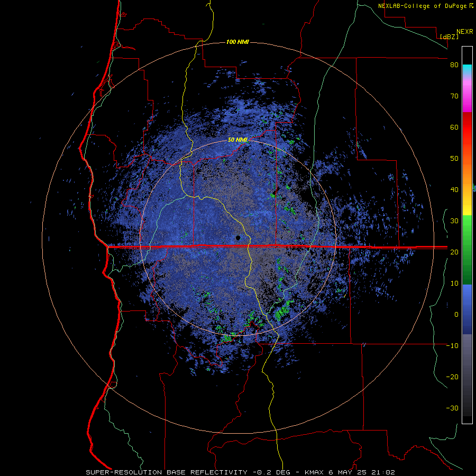This screenshot has height=476, width=476.
Task: Click the blue segment of the color scale
Action: 467,309
